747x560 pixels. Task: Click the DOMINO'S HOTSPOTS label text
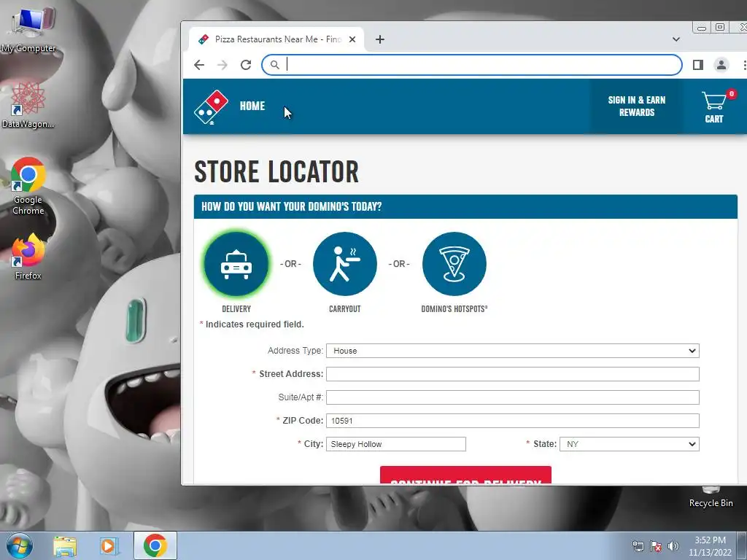[x=454, y=309]
